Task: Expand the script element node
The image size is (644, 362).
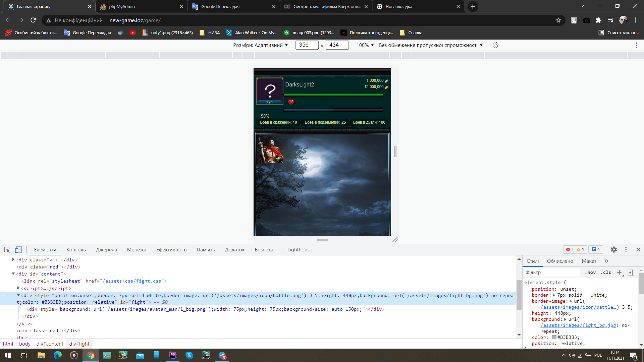Action: pos(18,288)
